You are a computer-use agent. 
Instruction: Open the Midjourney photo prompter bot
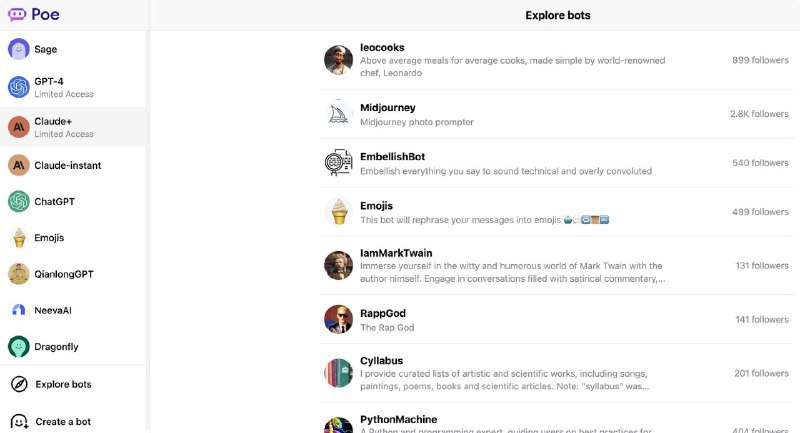(x=388, y=107)
